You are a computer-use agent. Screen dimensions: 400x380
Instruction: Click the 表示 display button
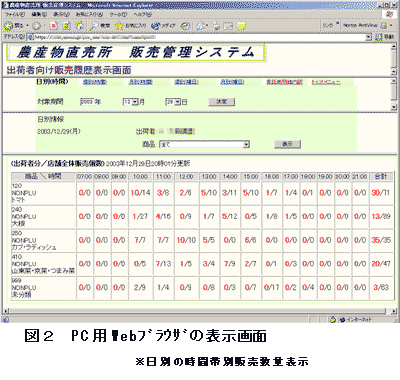[x=287, y=144]
